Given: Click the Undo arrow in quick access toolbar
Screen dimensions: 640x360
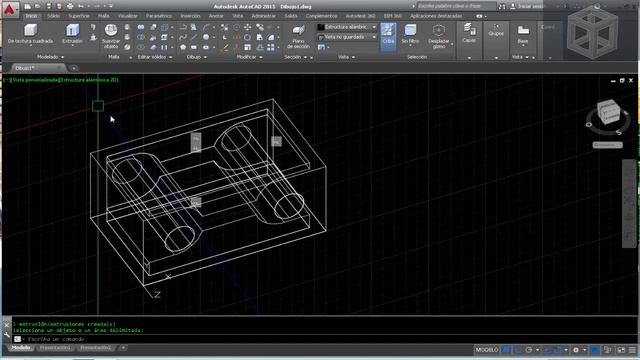Looking at the screenshot, I should click(81, 6).
